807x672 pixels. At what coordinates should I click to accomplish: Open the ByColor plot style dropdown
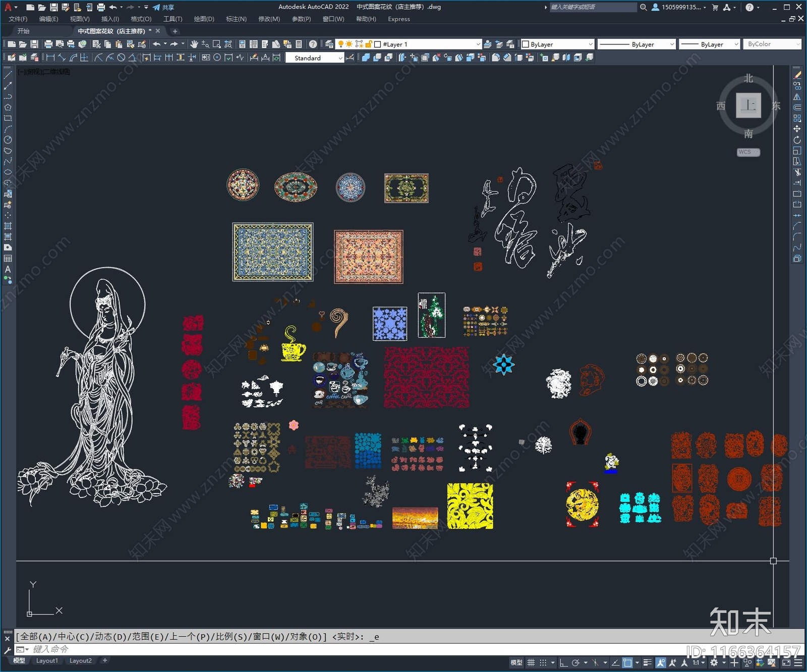pos(772,44)
